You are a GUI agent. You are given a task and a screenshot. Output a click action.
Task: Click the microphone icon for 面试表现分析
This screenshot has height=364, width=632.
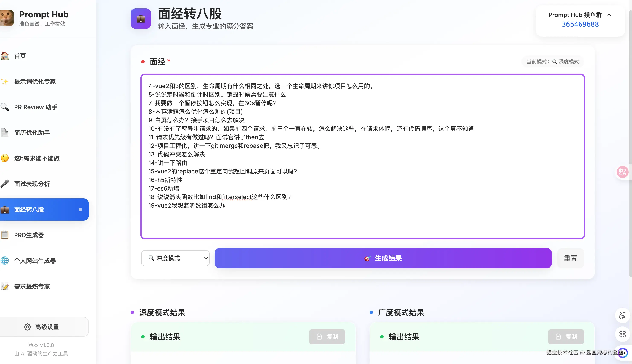click(x=5, y=184)
